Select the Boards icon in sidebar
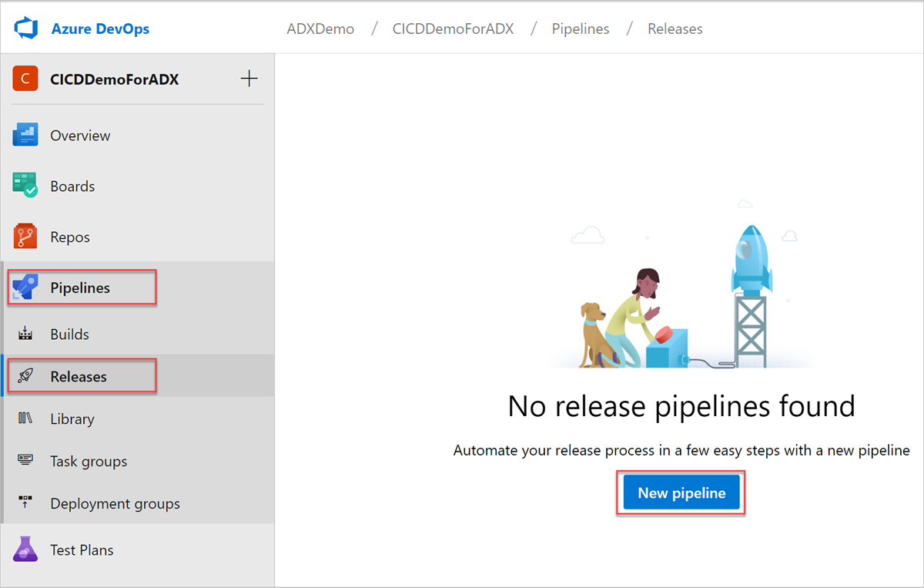The image size is (924, 588). point(25,186)
